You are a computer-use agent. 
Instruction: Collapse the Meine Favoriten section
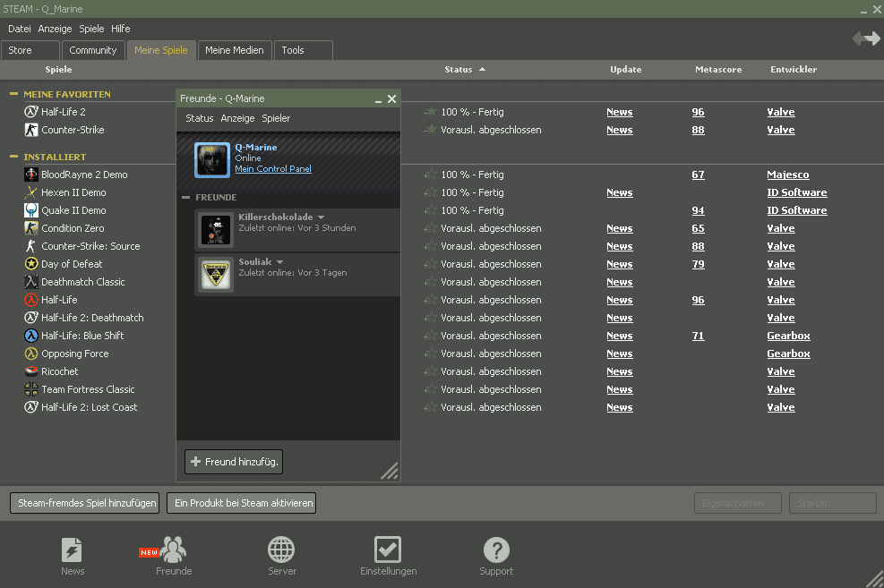(14, 94)
